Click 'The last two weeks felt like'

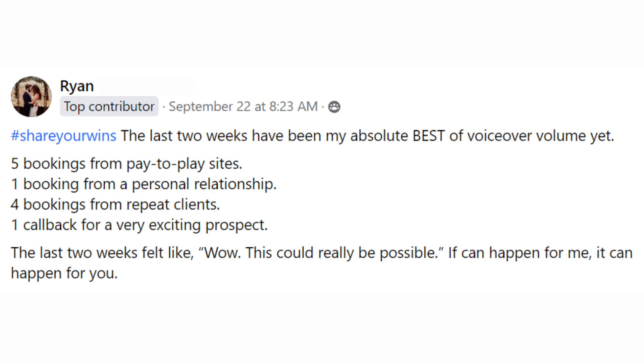pyautogui.click(x=102, y=253)
